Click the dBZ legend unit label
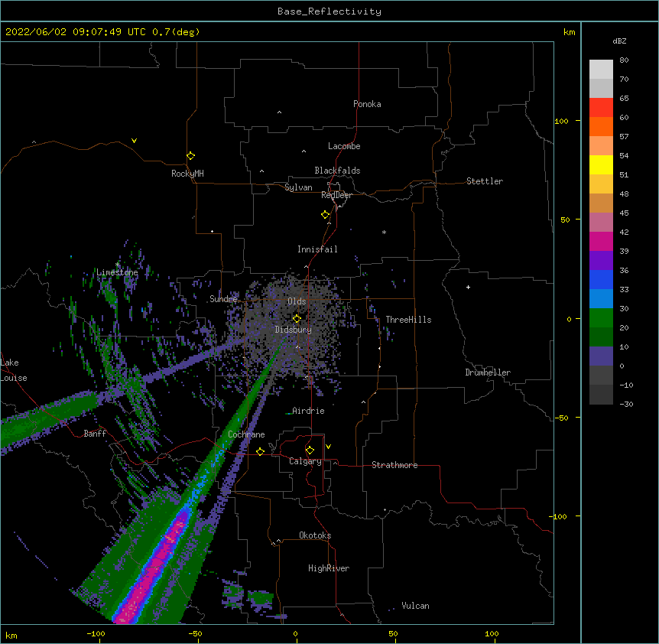 (619, 41)
